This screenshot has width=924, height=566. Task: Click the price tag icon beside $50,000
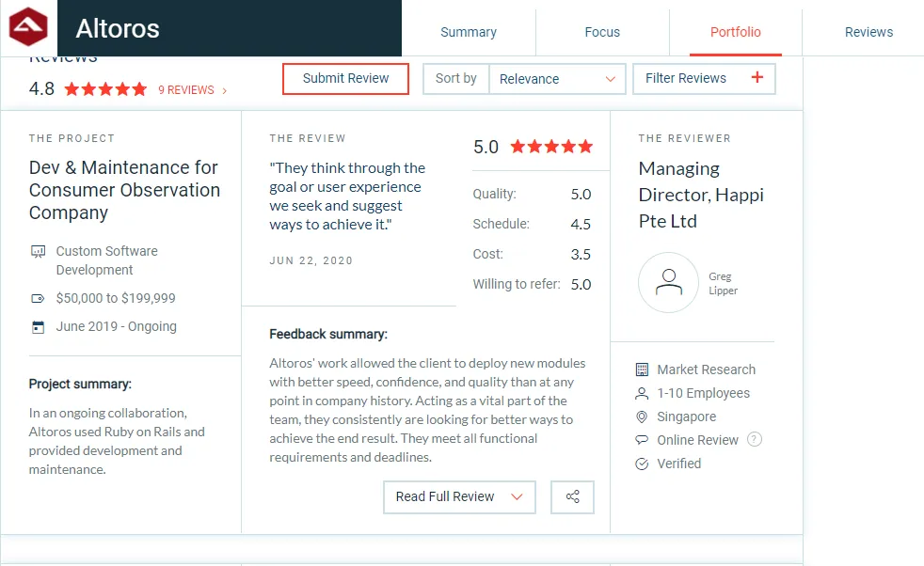pyautogui.click(x=38, y=299)
